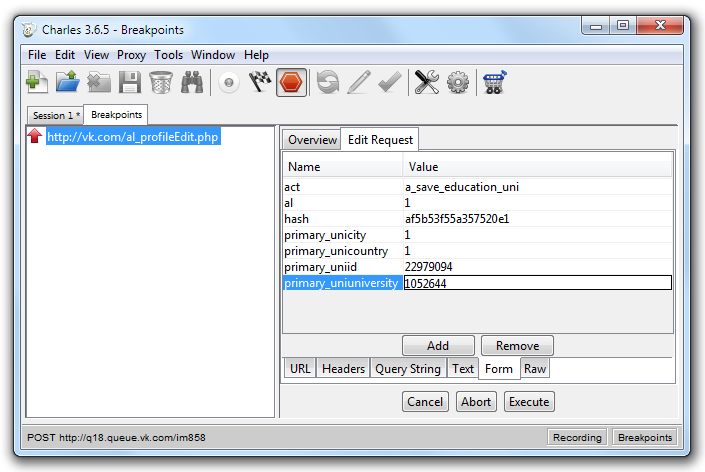Select the highlighted primary_uniuniversity name cell
This screenshot has width=705, height=472.
pyautogui.click(x=343, y=283)
